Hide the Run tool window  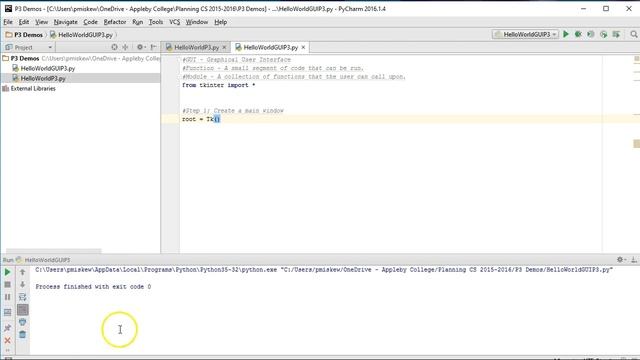(634, 260)
